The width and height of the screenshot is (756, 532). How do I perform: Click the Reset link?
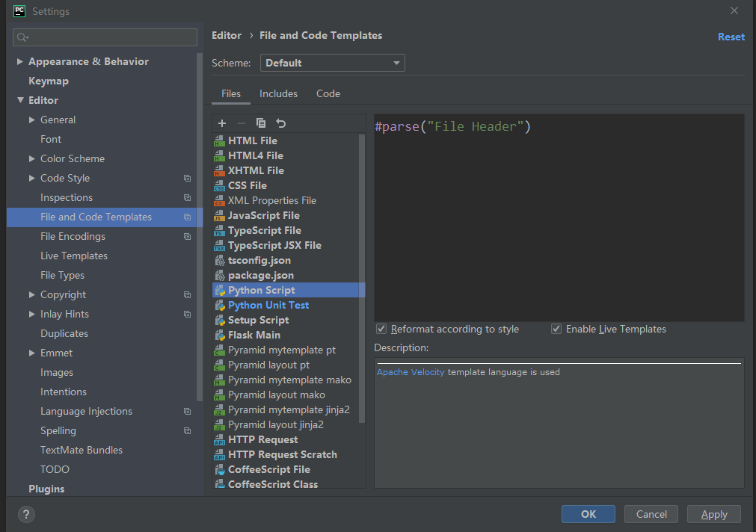[x=731, y=37]
